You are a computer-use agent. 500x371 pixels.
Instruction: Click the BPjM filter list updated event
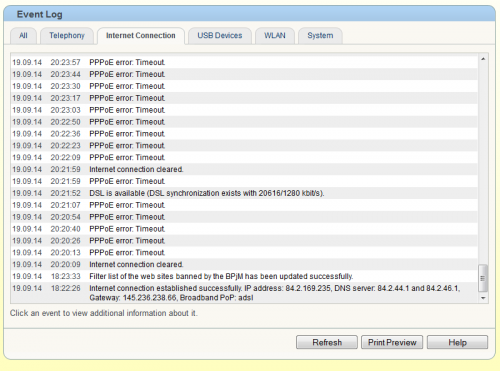pyautogui.click(x=244, y=276)
